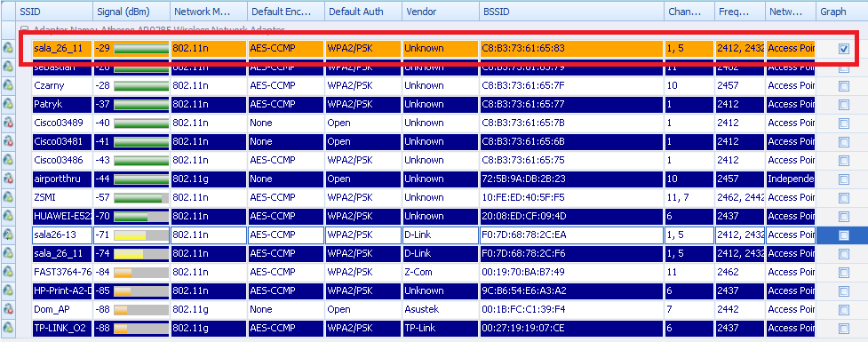
Task: Select the ZSMI SSID cell
Action: tap(61, 197)
